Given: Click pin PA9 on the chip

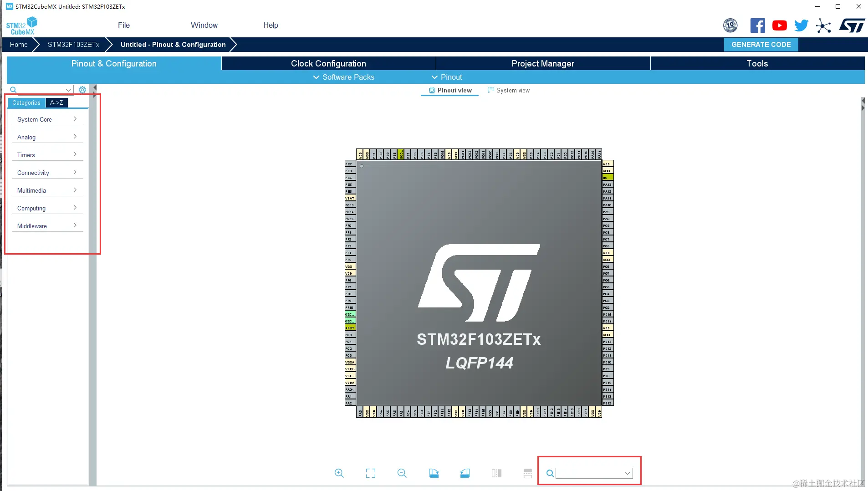Looking at the screenshot, I should coord(608,212).
